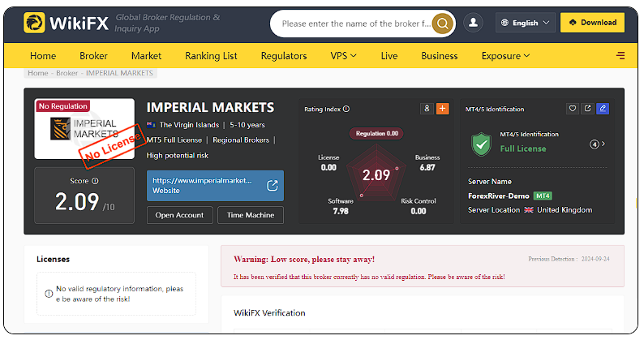Click the search magnifier button
This screenshot has width=644, height=340.
tap(442, 24)
